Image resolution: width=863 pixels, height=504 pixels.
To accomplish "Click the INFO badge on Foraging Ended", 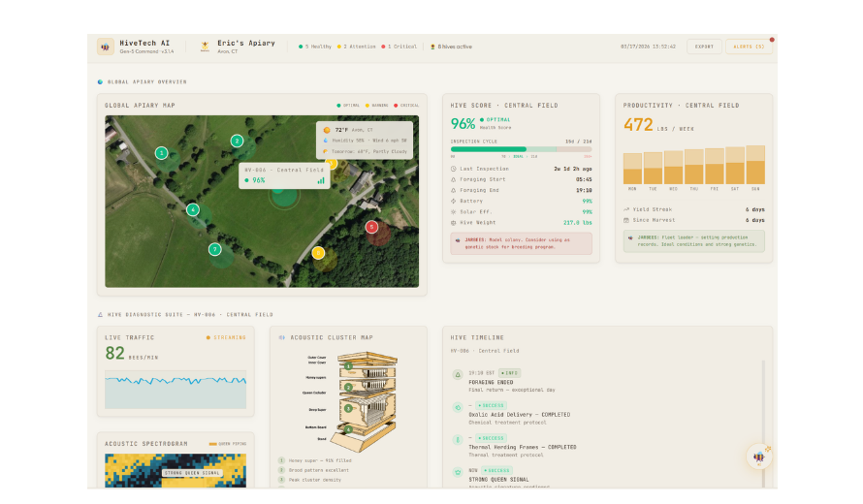I will [510, 373].
